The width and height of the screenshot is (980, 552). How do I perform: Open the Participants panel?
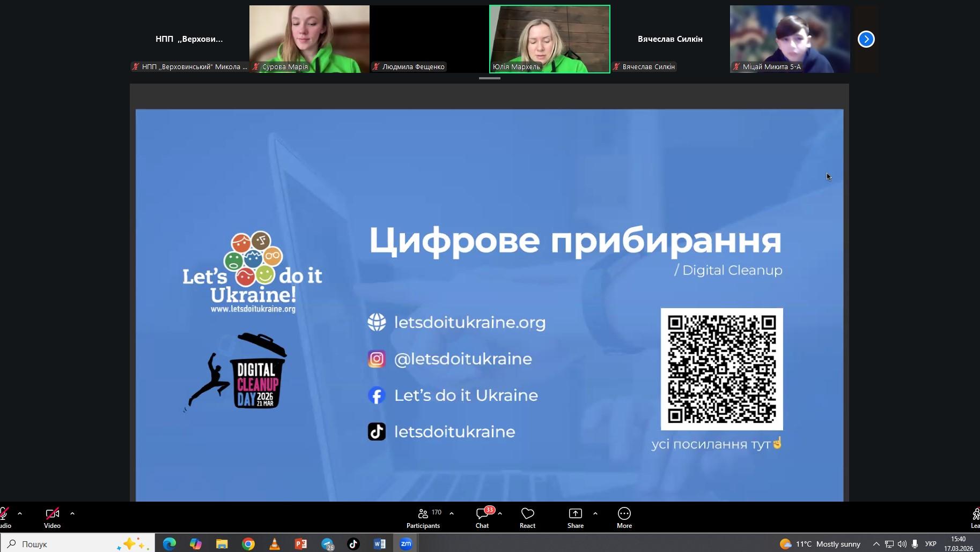[423, 518]
